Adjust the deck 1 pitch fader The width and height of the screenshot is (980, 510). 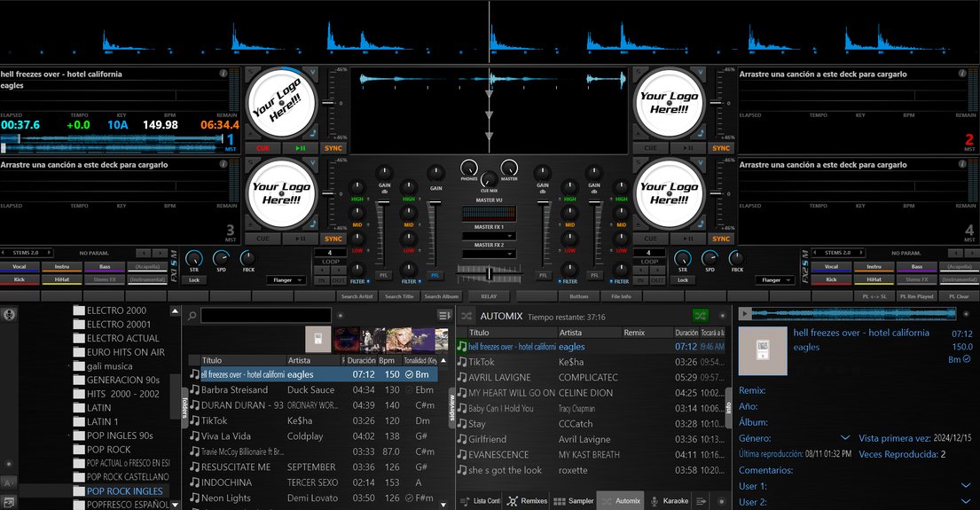(x=328, y=103)
